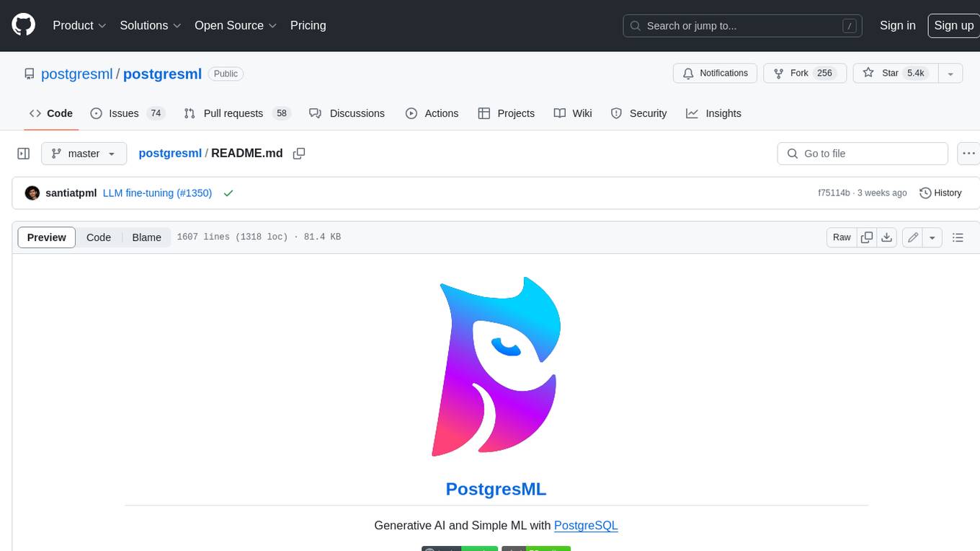
Task: Click postgresml breadcrumb link
Action: pyautogui.click(x=170, y=154)
